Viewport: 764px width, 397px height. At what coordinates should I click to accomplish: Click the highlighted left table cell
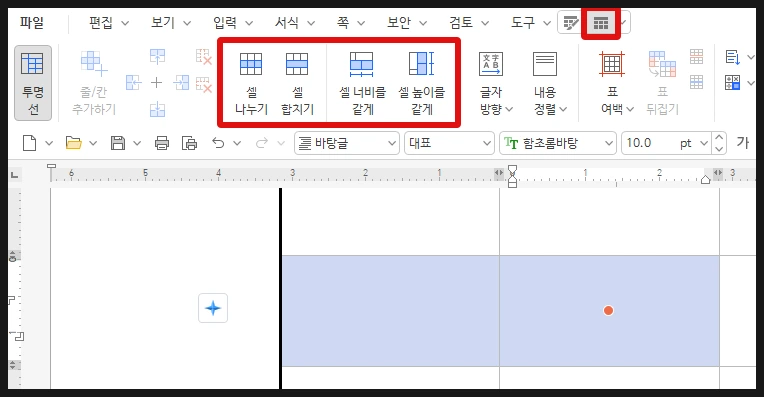(x=391, y=311)
